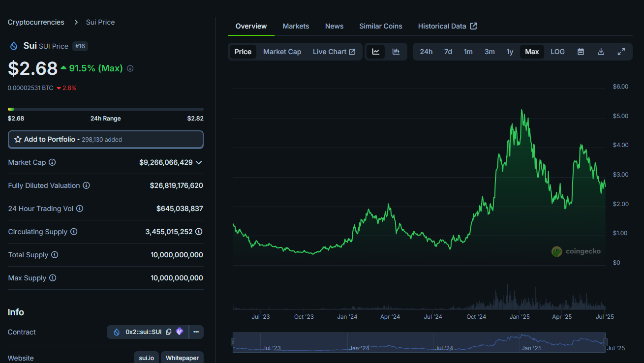644x363 pixels.
Task: Click the $26,819,176,620 valuation value
Action: [x=176, y=185]
